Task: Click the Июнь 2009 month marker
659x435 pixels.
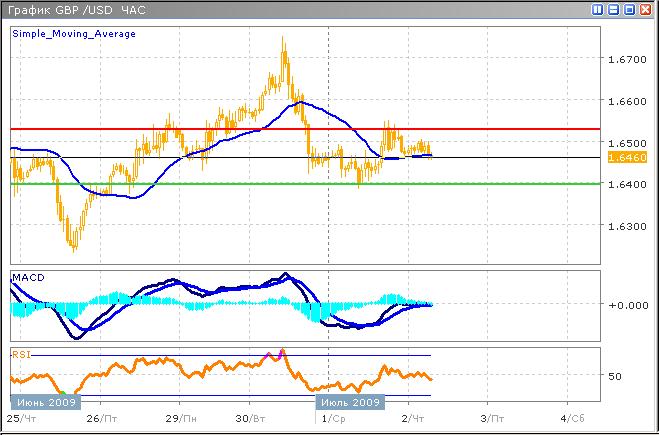Action: 42,402
